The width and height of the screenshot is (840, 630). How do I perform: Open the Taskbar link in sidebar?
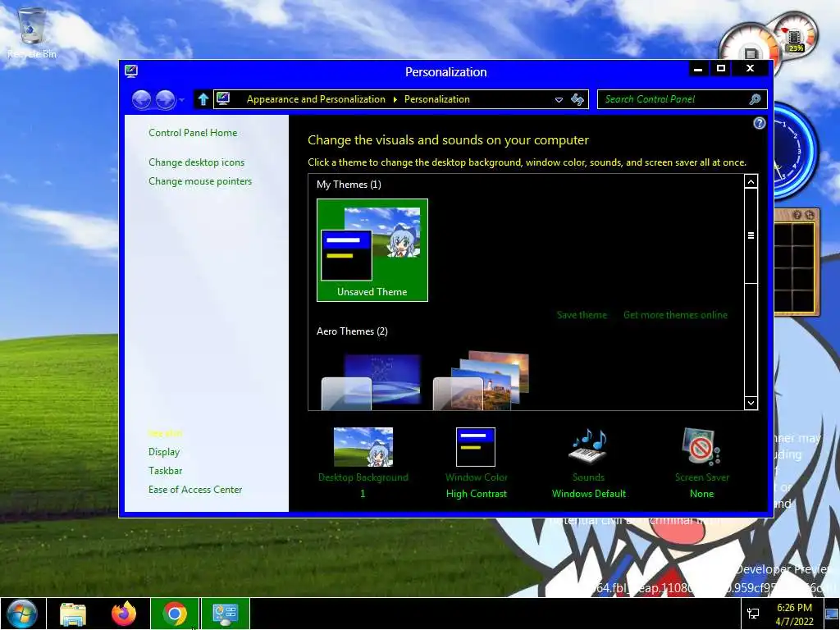click(165, 471)
